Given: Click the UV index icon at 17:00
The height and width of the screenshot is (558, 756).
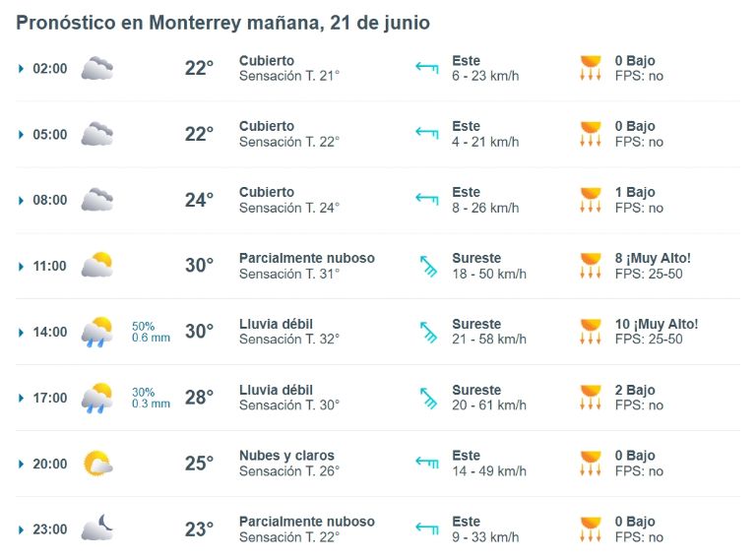Looking at the screenshot, I should click(x=591, y=398).
